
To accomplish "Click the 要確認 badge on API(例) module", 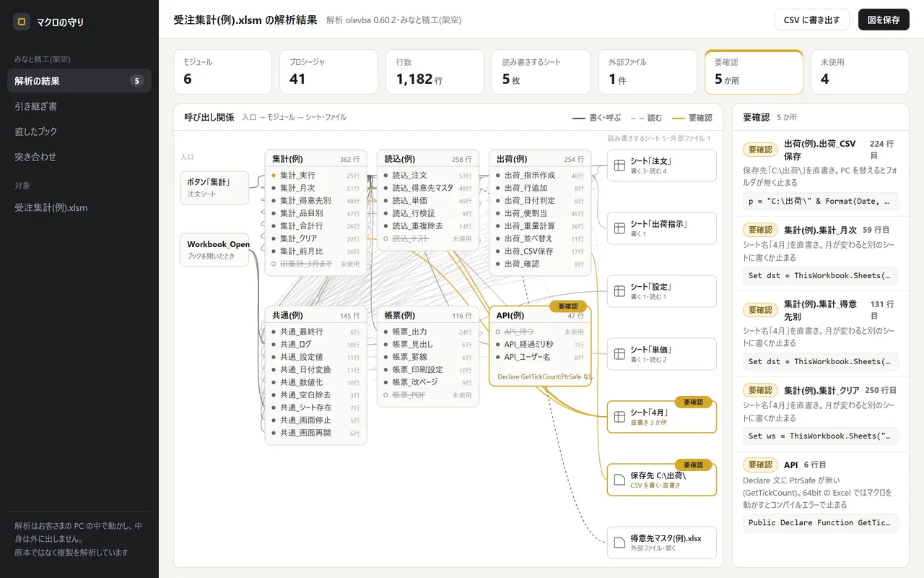I will coord(568,306).
